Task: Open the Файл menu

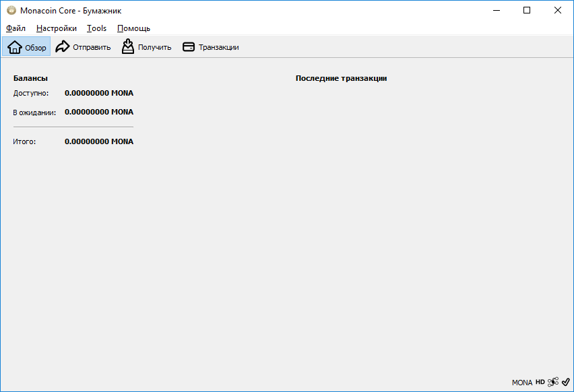Action: click(15, 28)
